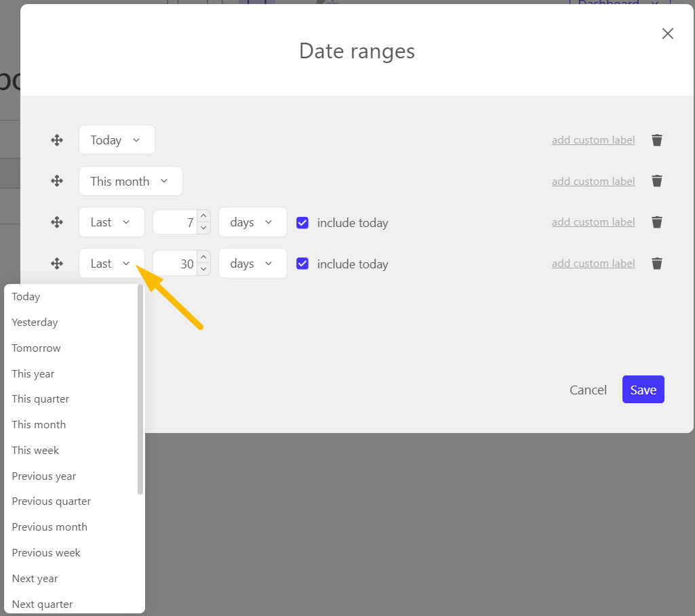The image size is (695, 616).
Task: Pick Previous quarter from the list
Action: tap(71, 501)
